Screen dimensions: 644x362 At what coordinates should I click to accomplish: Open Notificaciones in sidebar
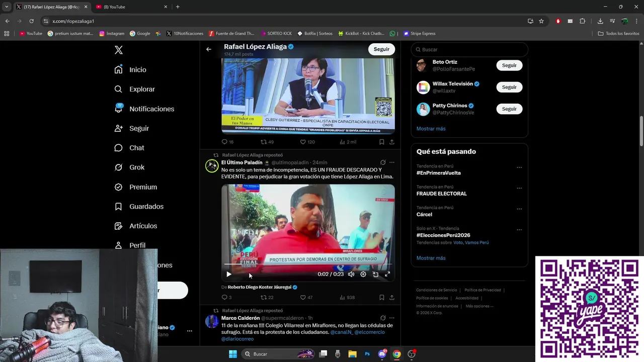[144, 109]
